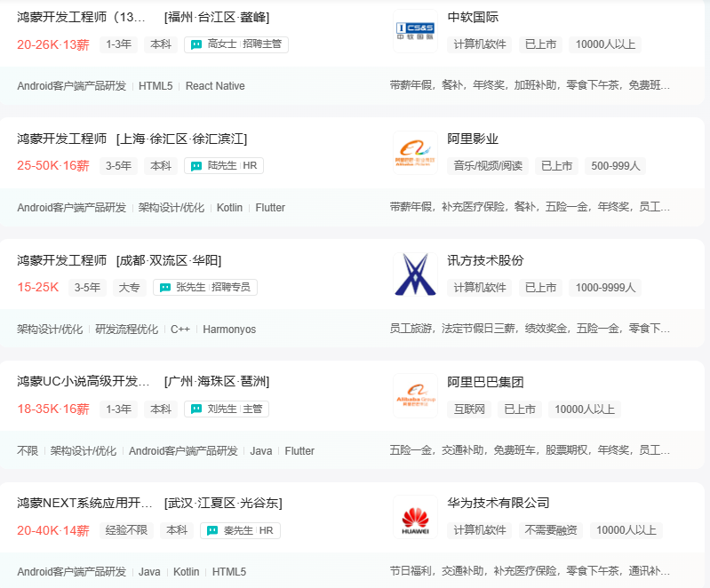This screenshot has height=588, width=710.
Task: Open chat icon next to 秦先生 HR
Action: coord(212,530)
